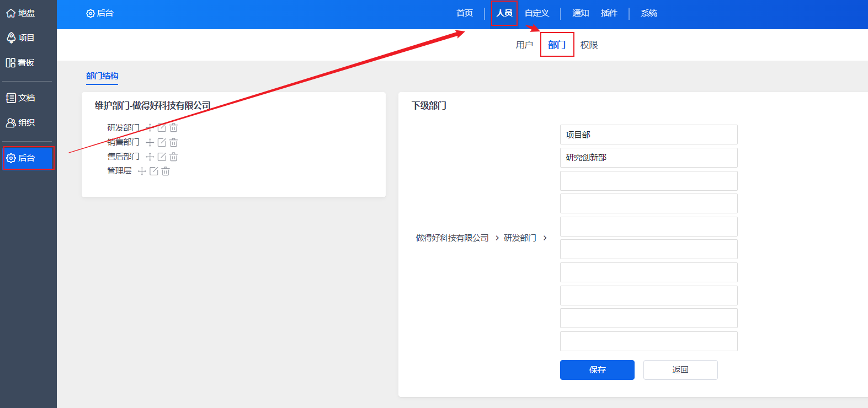The height and width of the screenshot is (408, 868).
Task: Open the 销售部门 tree item
Action: [x=123, y=142]
